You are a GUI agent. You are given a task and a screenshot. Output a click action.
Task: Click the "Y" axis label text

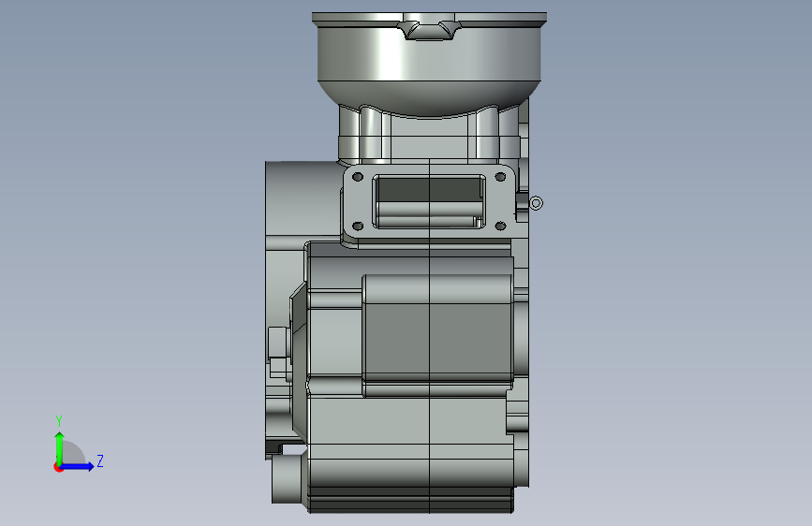point(59,421)
